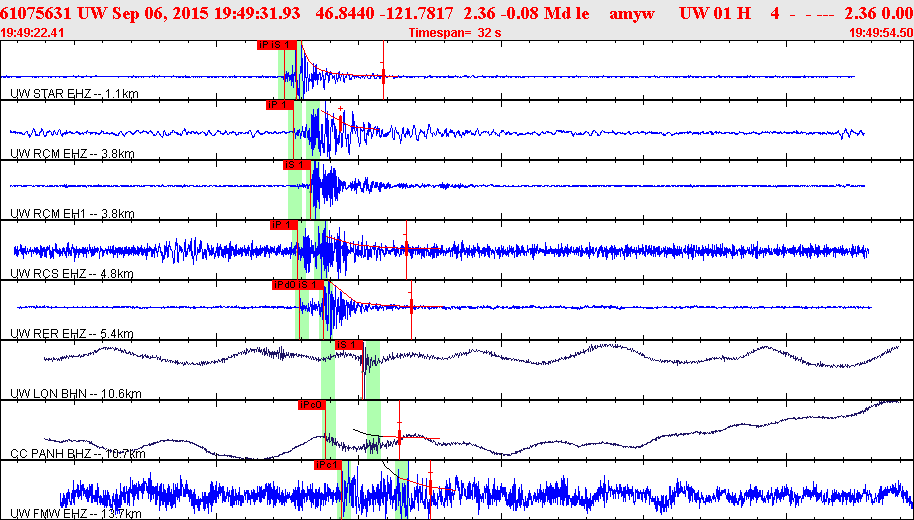Click the red coda end marker on RCM EHZ trace
This screenshot has width=914, height=520.
click(x=340, y=123)
